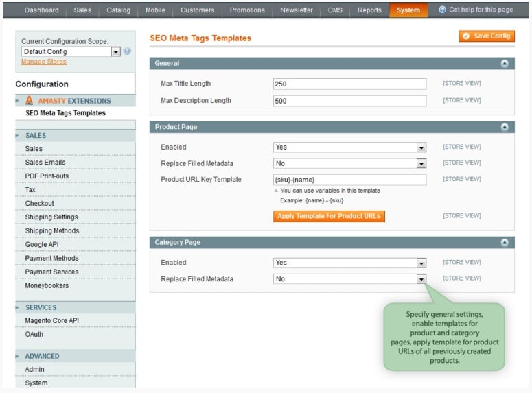Click the General section header title
The width and height of the screenshot is (532, 393).
point(167,63)
